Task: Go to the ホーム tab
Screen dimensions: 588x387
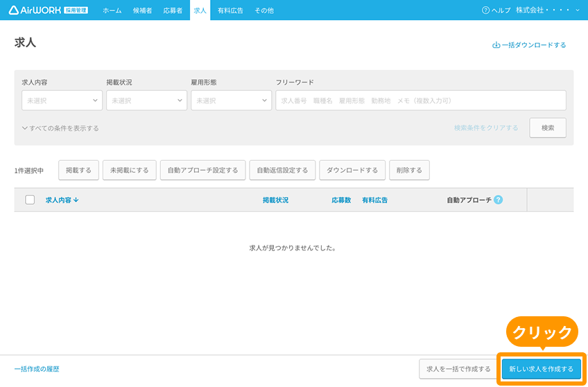Action: (112, 10)
